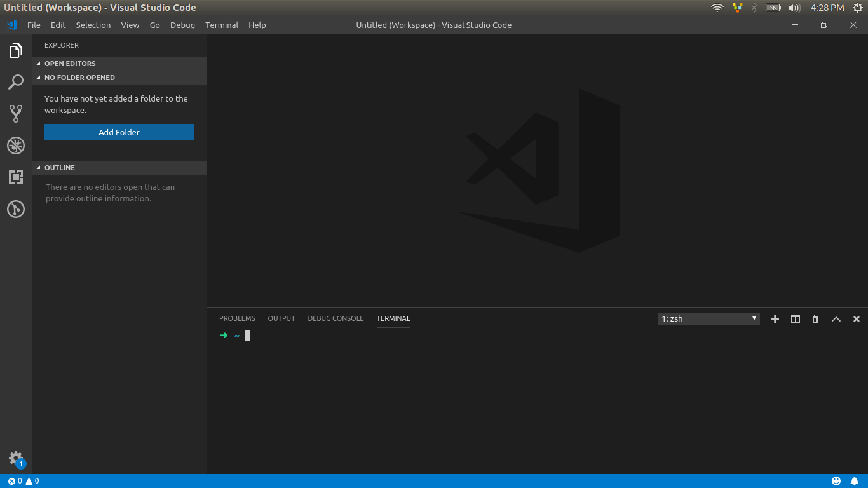
Task: Create a new terminal with plus icon
Action: point(775,319)
